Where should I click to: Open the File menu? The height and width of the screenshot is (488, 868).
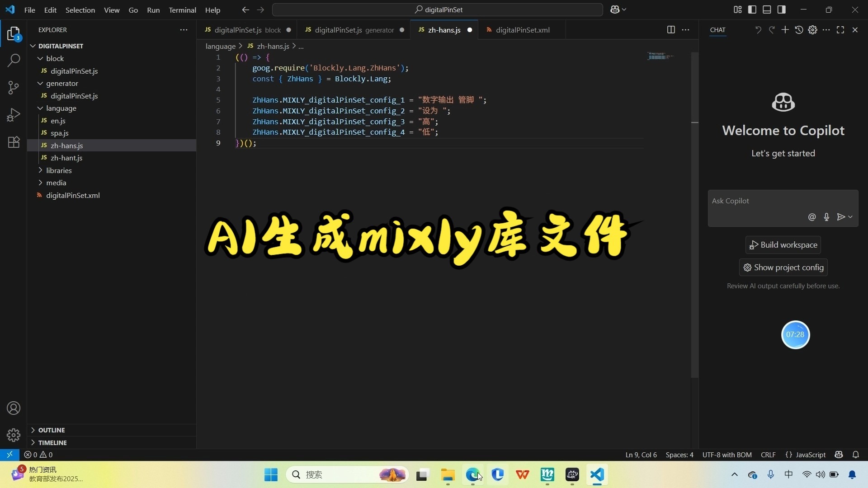[29, 9]
